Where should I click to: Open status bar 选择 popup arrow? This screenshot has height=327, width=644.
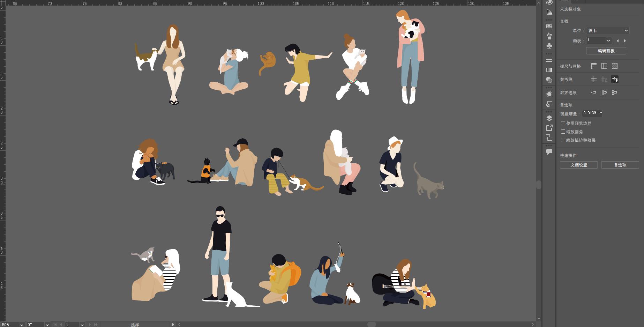[x=173, y=325]
